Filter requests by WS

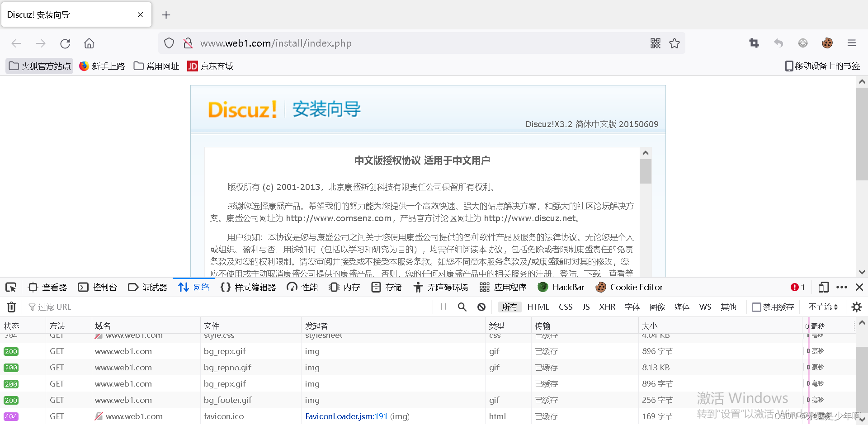[x=705, y=307]
